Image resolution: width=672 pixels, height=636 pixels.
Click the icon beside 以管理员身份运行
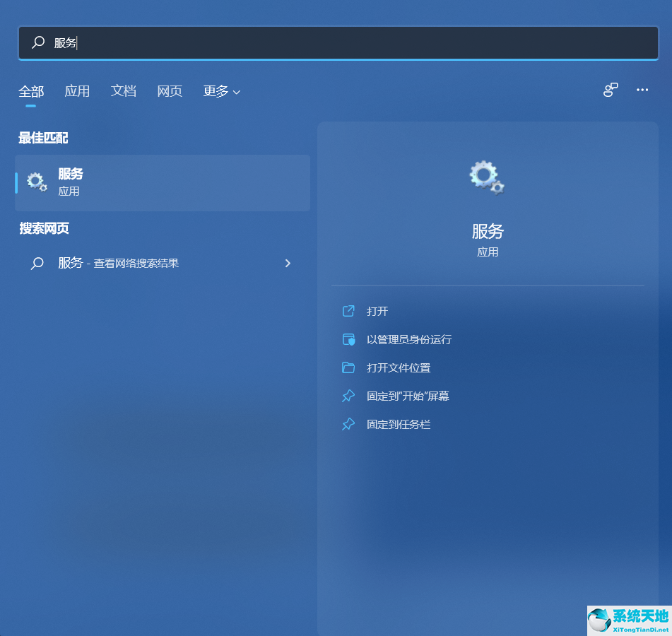click(348, 339)
